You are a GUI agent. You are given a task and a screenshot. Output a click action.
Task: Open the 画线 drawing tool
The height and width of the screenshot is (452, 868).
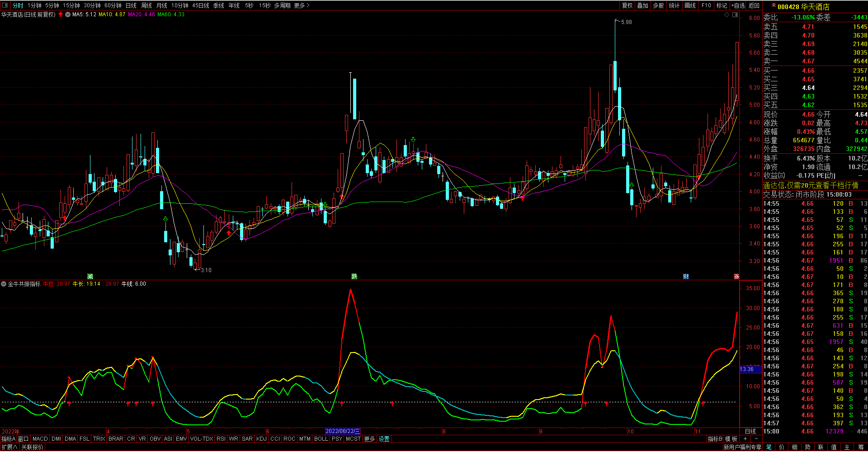click(x=690, y=5)
